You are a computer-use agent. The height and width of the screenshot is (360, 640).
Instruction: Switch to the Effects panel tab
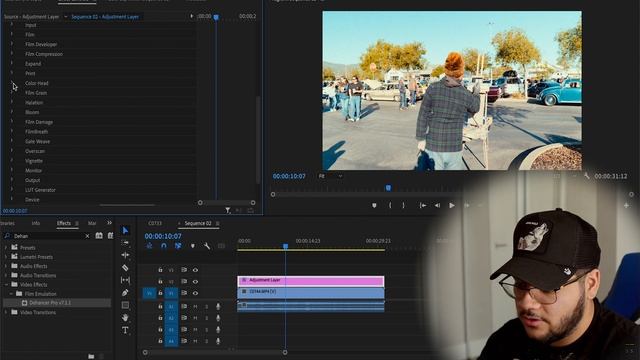tap(64, 223)
